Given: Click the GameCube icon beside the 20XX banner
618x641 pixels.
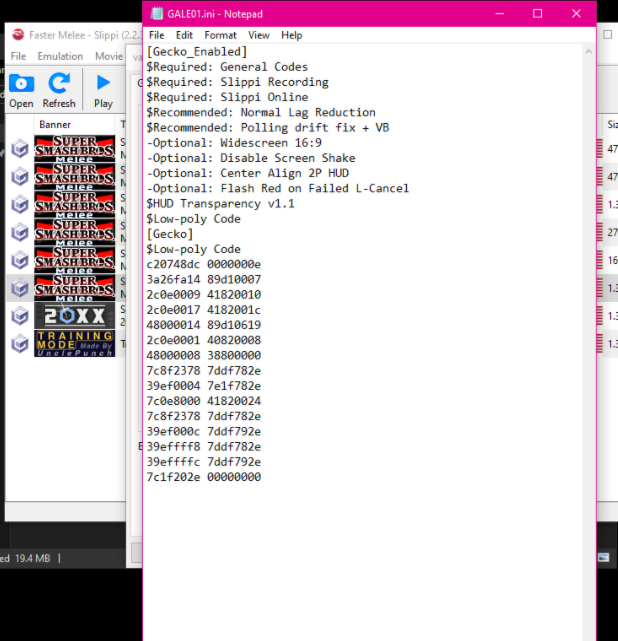Looking at the screenshot, I should (20, 316).
